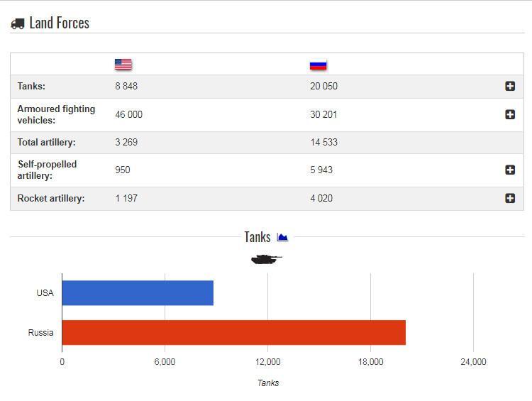The width and height of the screenshot is (532, 401).
Task: Click the red Russia tanks bar
Action: tap(233, 332)
